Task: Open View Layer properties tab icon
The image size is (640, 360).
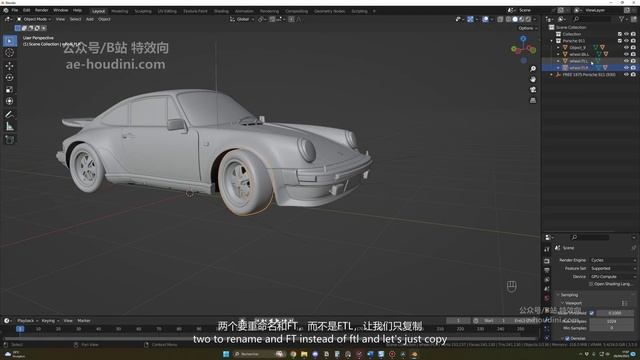Action: tap(547, 280)
